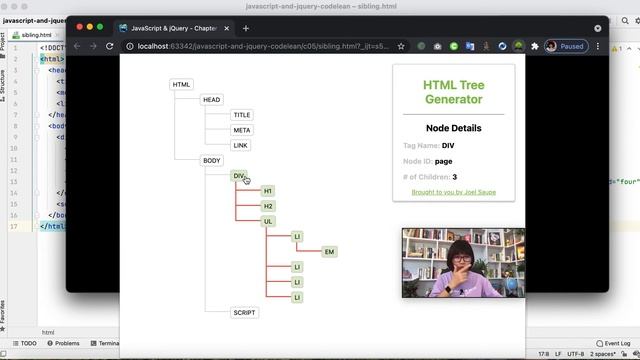View site information icon beside localhost
The width and height of the screenshot is (640, 360).
[130, 46]
